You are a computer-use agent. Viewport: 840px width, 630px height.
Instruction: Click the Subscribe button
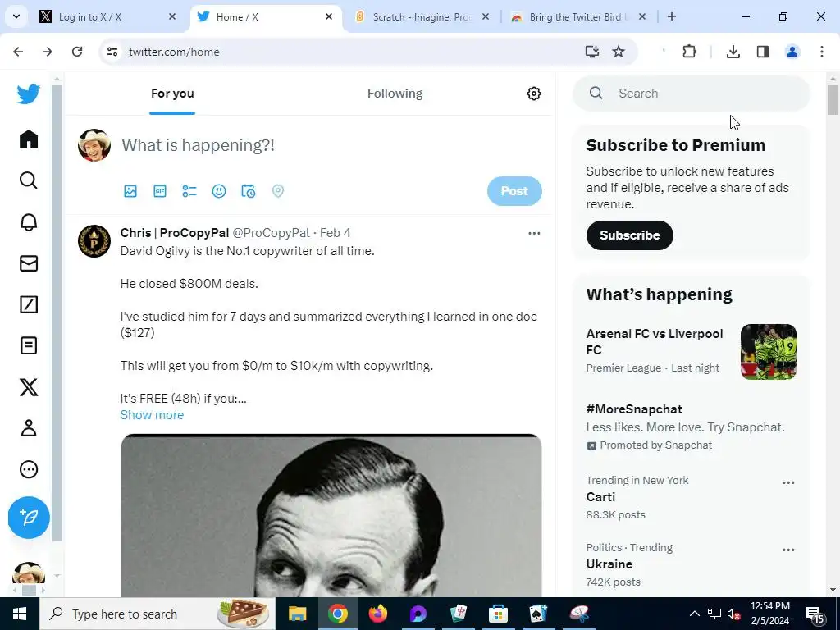tap(629, 235)
